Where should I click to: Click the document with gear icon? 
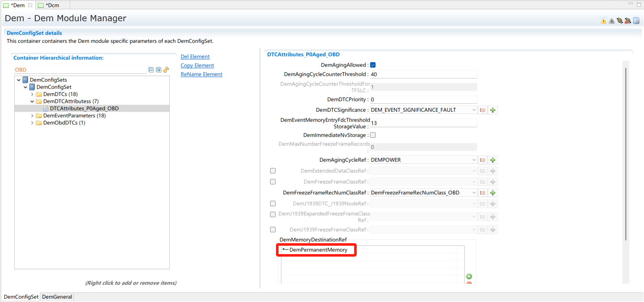[x=636, y=21]
